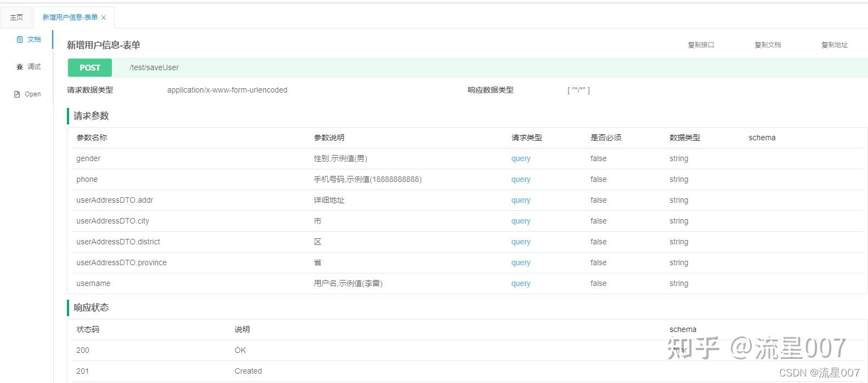Screen dimensions: 868x383
Task: Click query in the username row
Action: tap(521, 283)
